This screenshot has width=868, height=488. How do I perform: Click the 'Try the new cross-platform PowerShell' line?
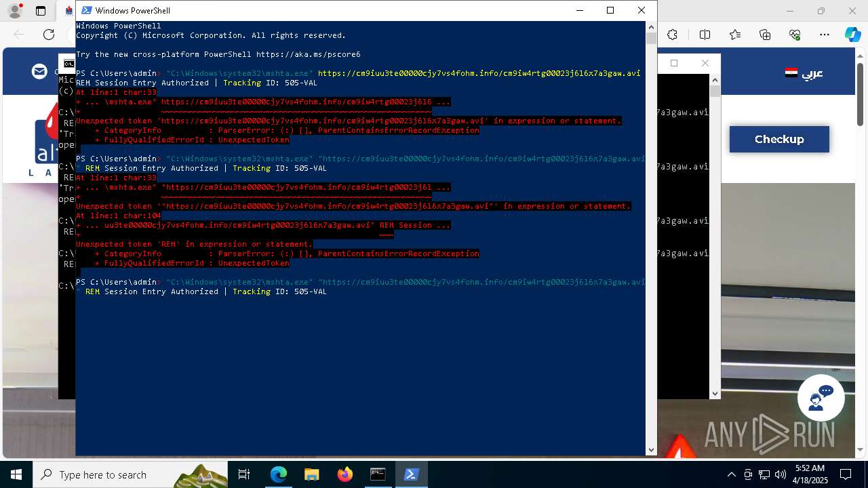[218, 54]
